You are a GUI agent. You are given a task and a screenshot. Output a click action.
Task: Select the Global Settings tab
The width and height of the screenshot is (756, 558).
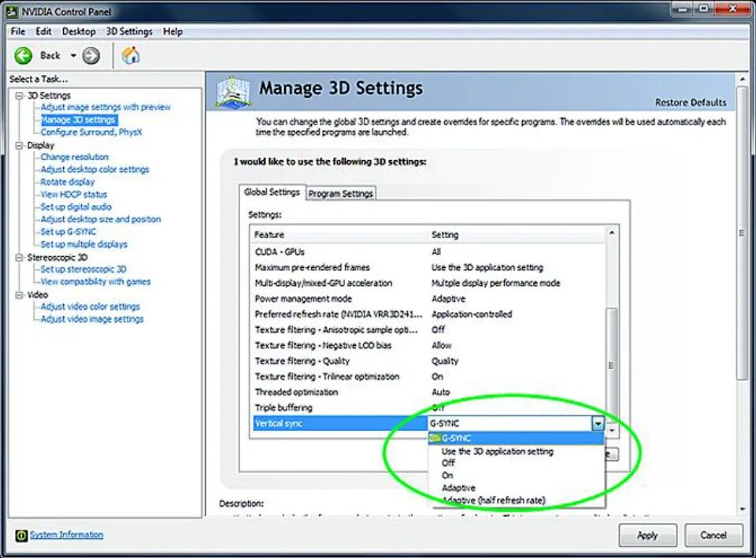coord(272,192)
